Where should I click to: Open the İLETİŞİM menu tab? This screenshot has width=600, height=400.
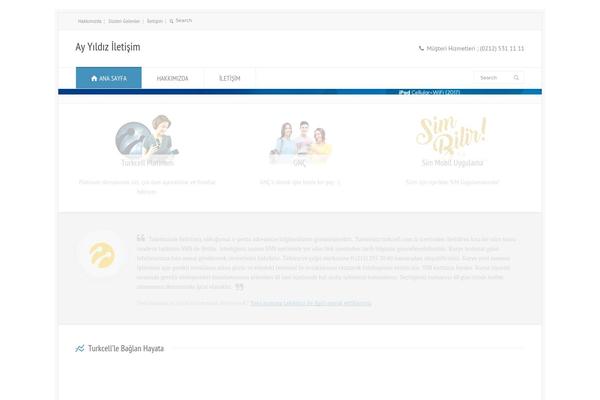[230, 78]
